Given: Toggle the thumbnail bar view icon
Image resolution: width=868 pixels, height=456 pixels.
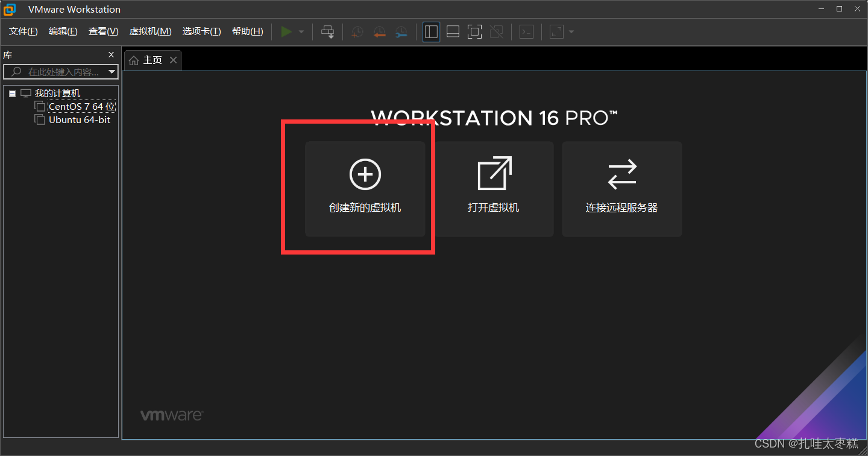Looking at the screenshot, I should click(x=453, y=32).
